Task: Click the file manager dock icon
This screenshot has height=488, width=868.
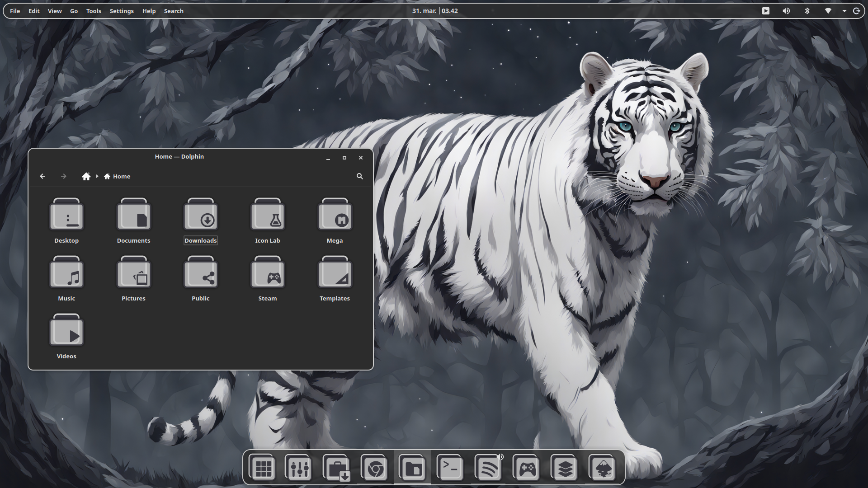Action: click(412, 468)
